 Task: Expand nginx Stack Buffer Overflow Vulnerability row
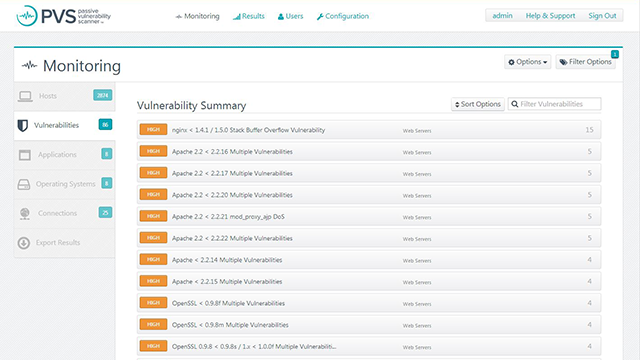369,130
